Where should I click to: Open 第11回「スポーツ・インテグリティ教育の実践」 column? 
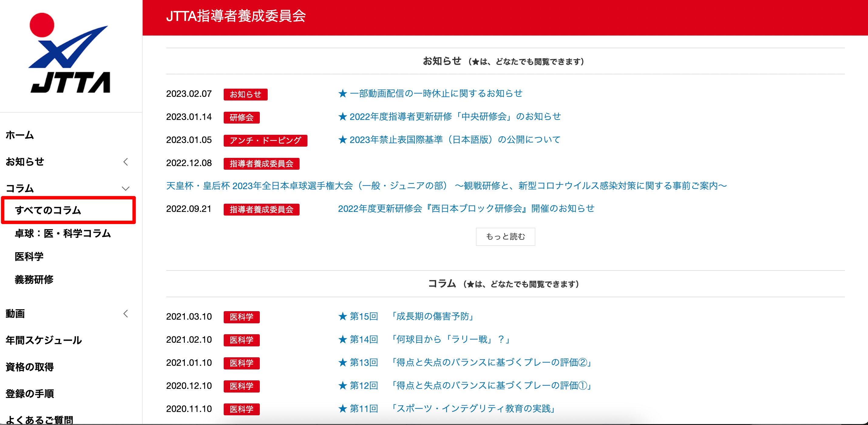coord(447,409)
